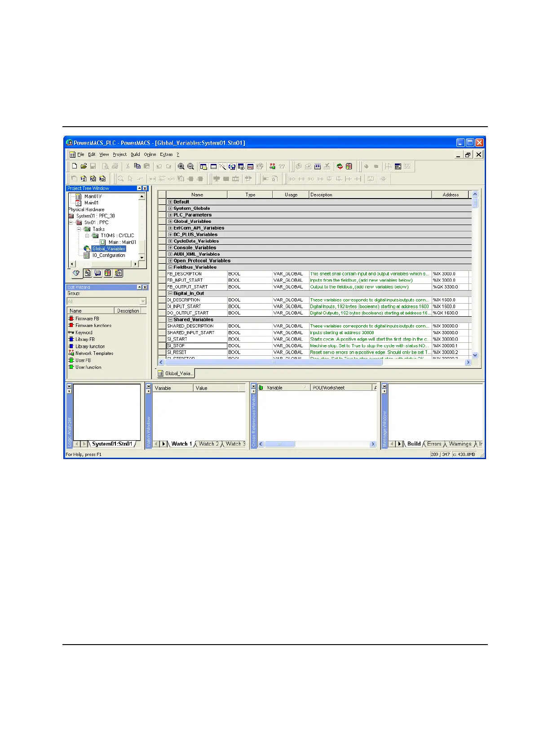Image resolution: width=535 pixels, height=756 pixels.
Task: Open the Extras menu
Action: click(x=166, y=155)
